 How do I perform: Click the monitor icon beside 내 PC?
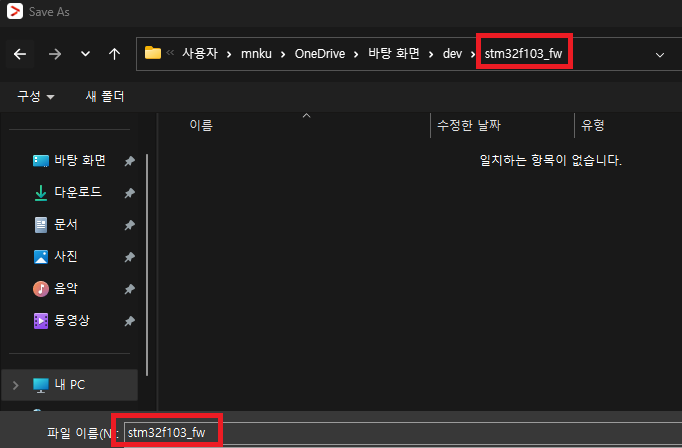pos(41,385)
